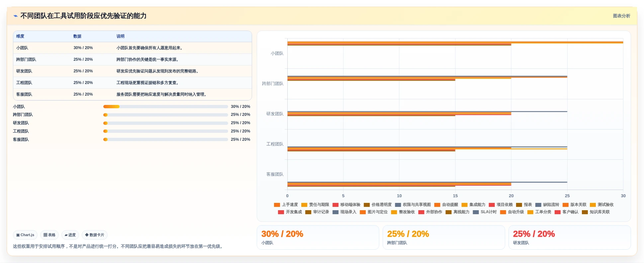Click the 小团队 chart axis label
644x263 pixels.
point(277,53)
